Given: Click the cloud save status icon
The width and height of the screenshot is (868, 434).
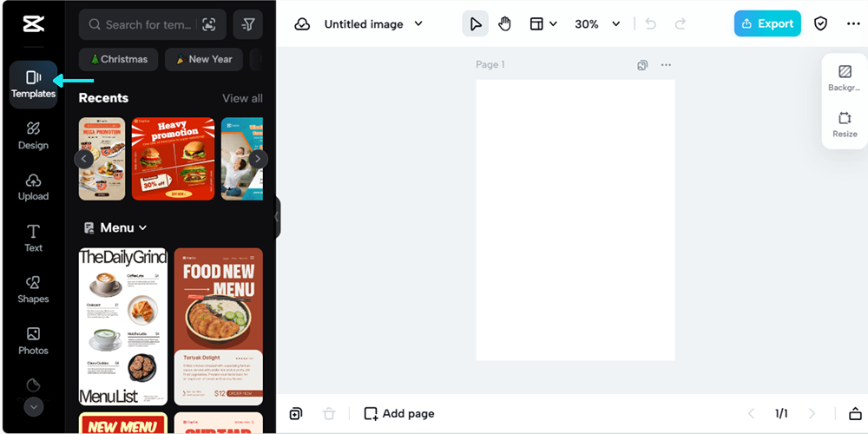Looking at the screenshot, I should tap(302, 23).
